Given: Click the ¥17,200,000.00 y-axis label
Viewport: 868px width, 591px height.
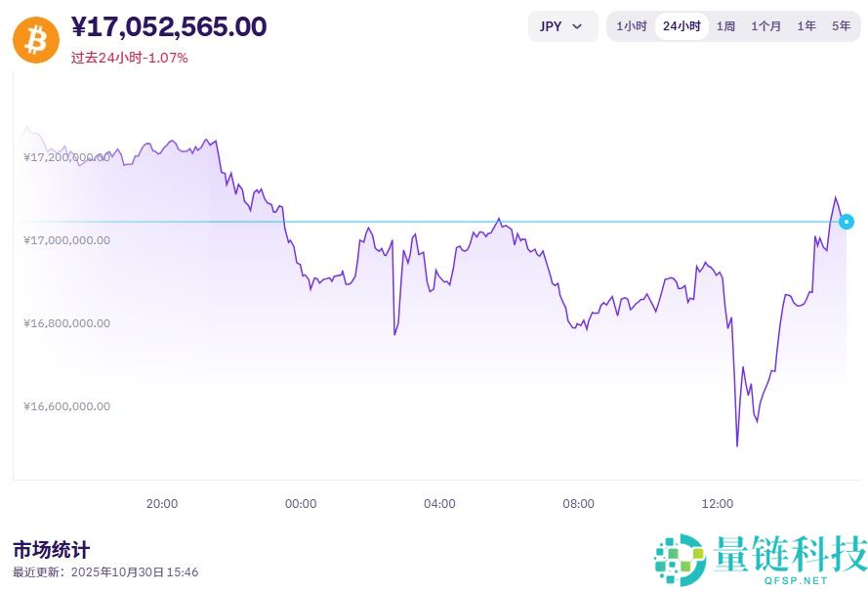Looking at the screenshot, I should 66,157.
